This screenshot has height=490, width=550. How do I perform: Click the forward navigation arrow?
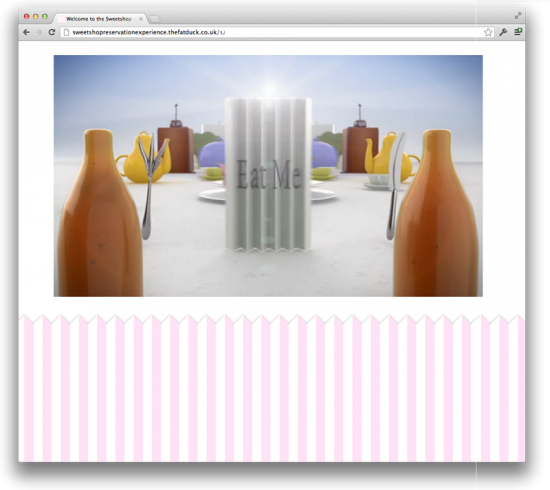click(39, 32)
